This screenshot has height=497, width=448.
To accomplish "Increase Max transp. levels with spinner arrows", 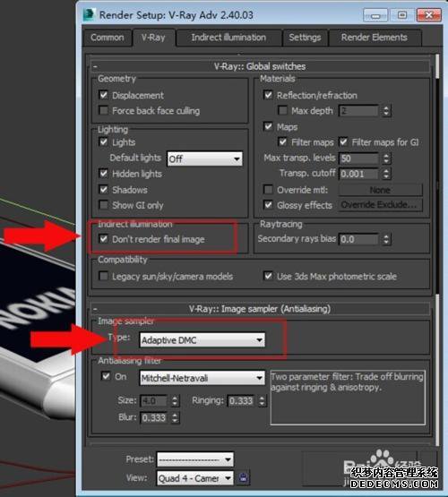I will pos(386,156).
